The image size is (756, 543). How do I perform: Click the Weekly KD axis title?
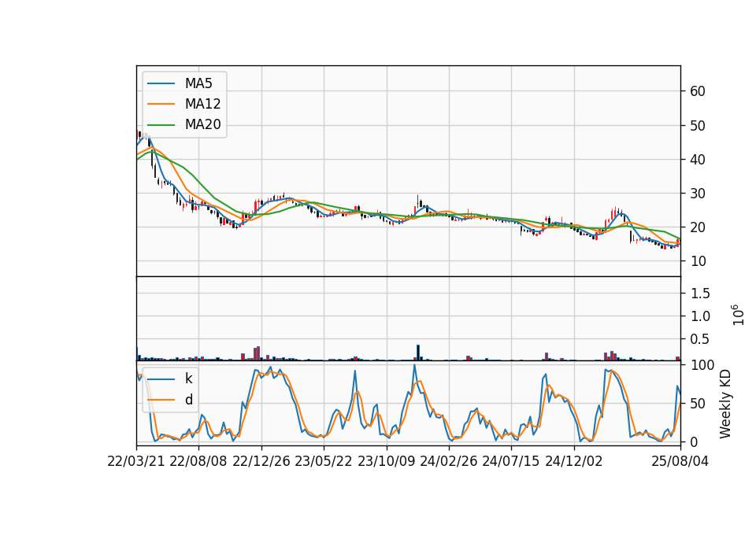724,404
